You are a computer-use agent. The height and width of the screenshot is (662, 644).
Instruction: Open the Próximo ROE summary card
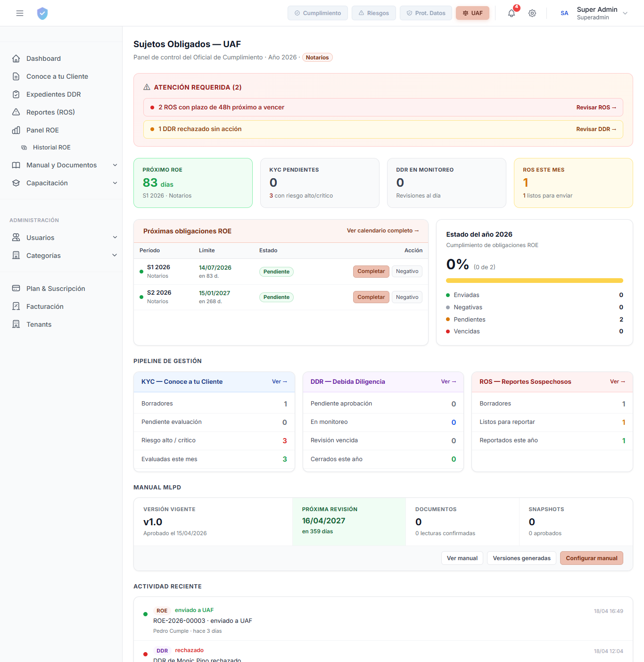pos(193,183)
